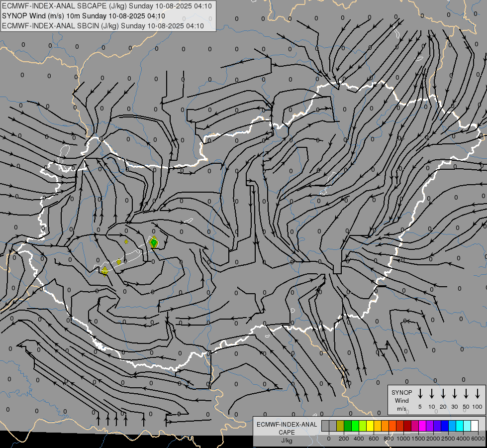Select the pale cyan swatch right of the 4000 tick
Viewport: 487px width, 448px height.
tap(467, 426)
